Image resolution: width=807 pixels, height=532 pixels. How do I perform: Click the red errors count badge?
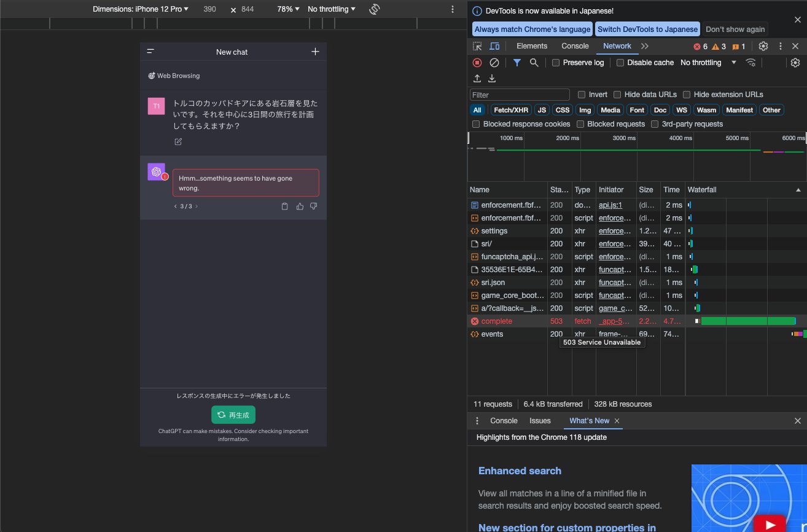pyautogui.click(x=701, y=47)
